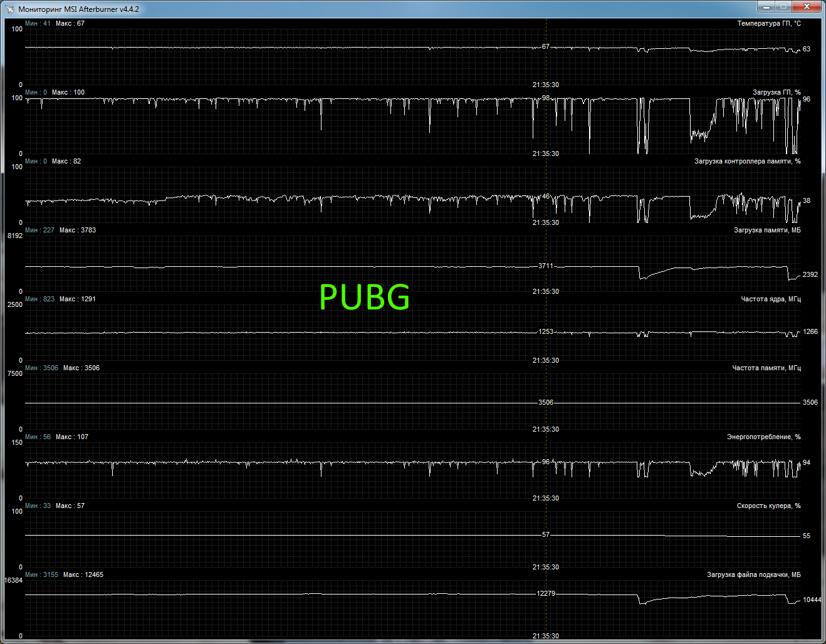Click the MSI Afterburner title bar icon

click(x=9, y=9)
